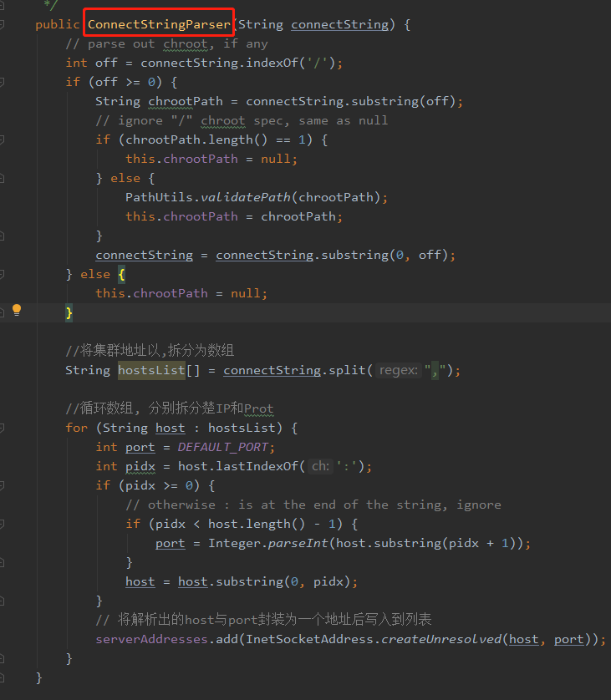Click 'PathUtils' class reference
This screenshot has width=611, height=700.
[159, 197]
